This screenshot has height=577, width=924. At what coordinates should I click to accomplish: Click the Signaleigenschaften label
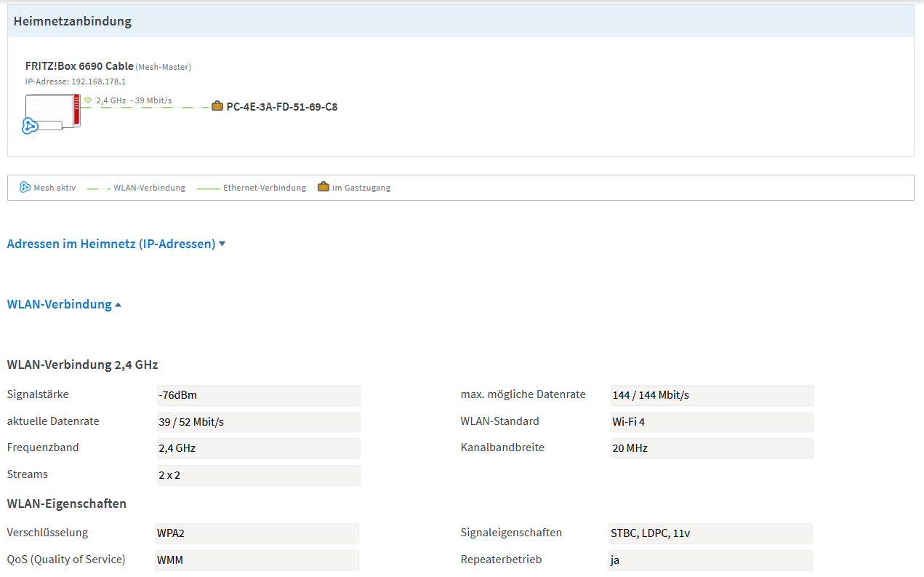click(x=511, y=533)
